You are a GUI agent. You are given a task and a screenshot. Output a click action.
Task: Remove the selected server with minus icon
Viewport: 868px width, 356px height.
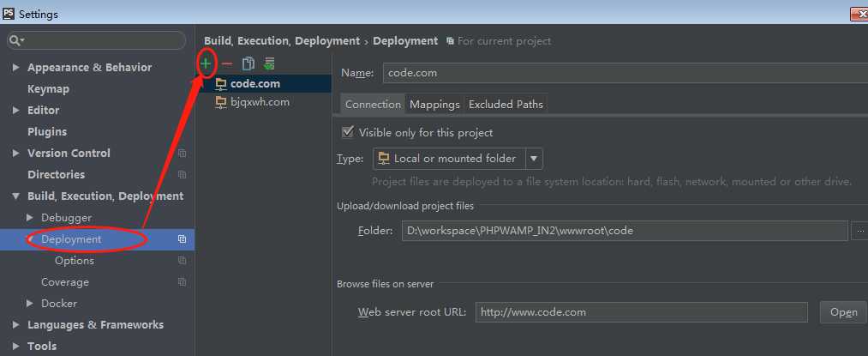tap(227, 63)
